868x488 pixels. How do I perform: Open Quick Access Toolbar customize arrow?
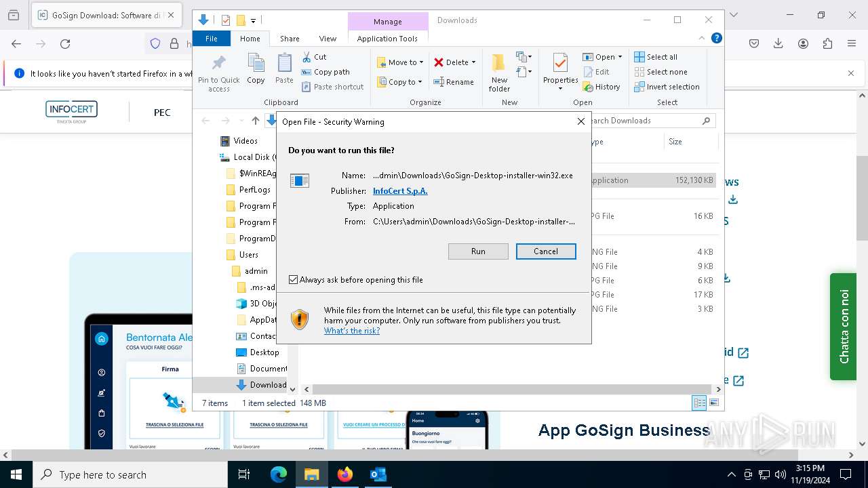pos(253,20)
